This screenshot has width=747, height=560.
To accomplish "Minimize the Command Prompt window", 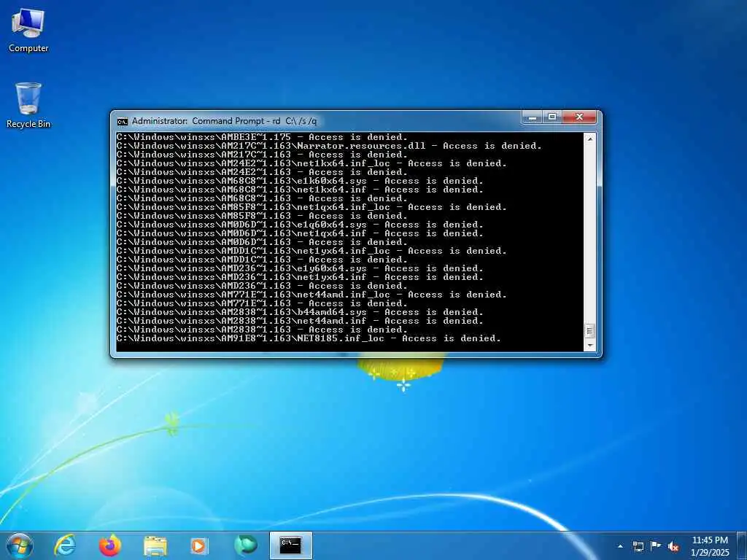I will click(x=533, y=117).
